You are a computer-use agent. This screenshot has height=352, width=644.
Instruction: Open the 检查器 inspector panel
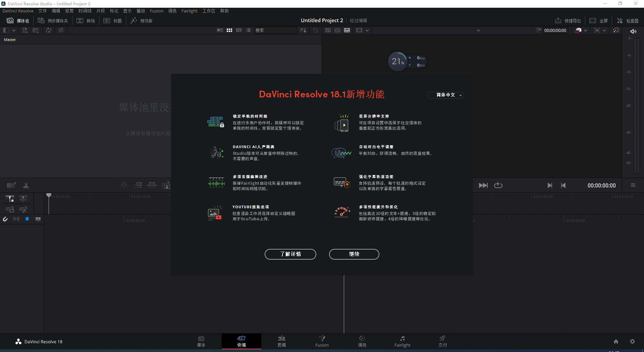pyautogui.click(x=628, y=21)
